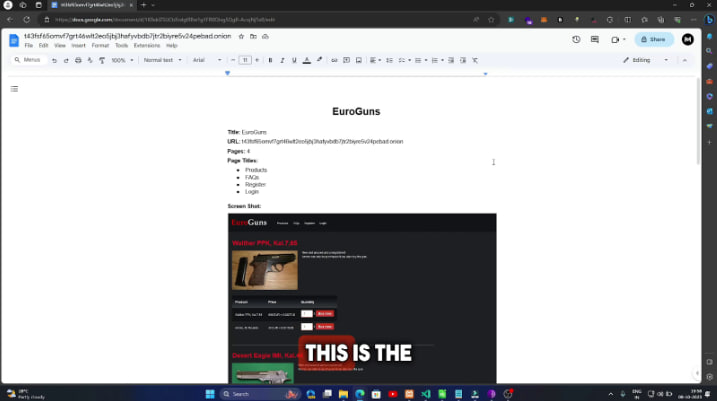Open the bulleted list dropdown

[421, 60]
